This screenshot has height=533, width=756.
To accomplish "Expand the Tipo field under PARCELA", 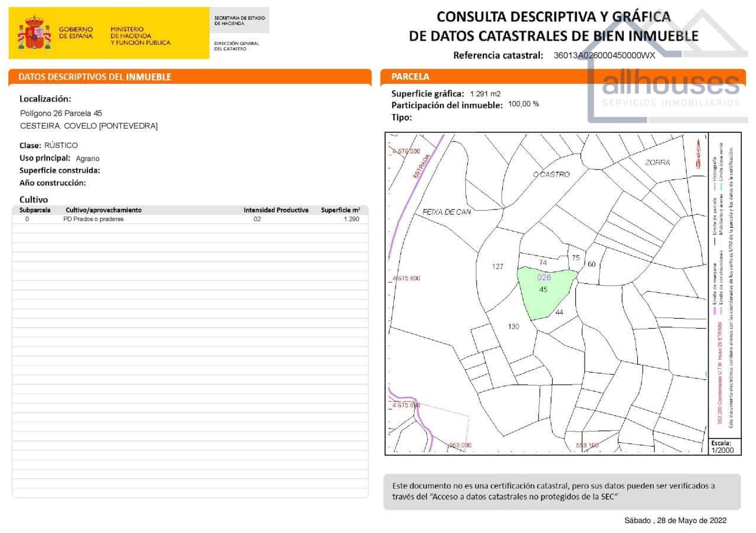I will pyautogui.click(x=402, y=117).
